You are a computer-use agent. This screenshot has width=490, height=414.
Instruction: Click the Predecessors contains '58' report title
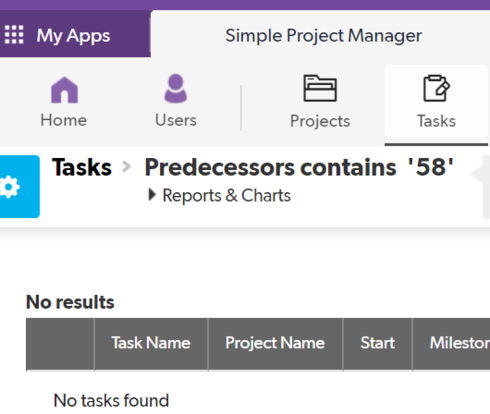pos(299,167)
